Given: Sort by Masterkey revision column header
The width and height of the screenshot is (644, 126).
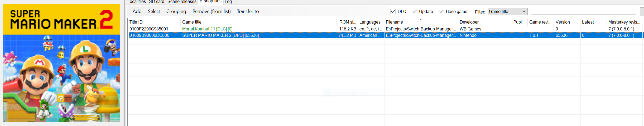Looking at the screenshot, I should [x=624, y=22].
